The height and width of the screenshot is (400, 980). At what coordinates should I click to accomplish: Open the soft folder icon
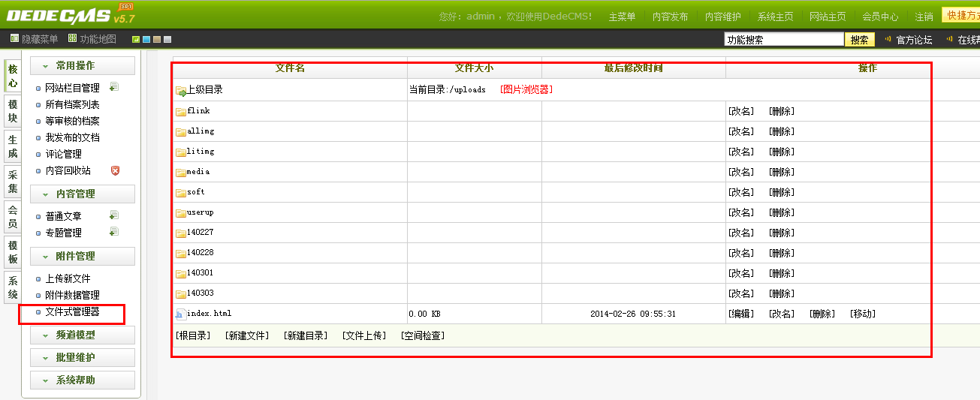pos(181,193)
